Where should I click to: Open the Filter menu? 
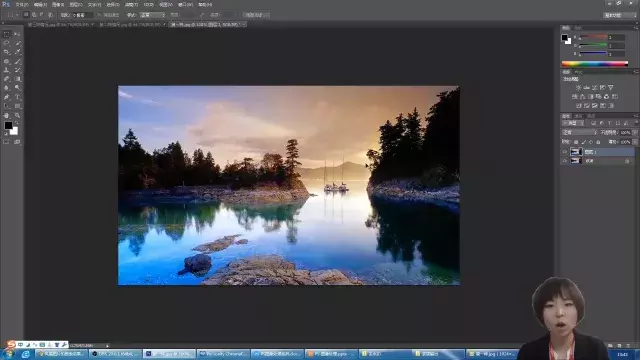[x=131, y=4]
